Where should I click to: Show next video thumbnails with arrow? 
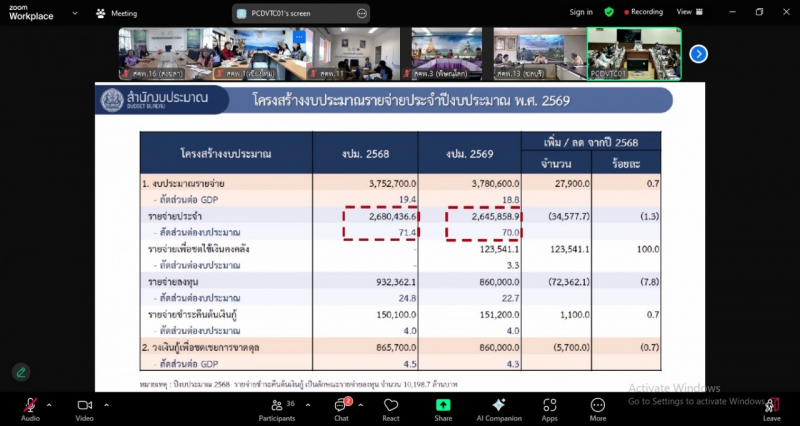coord(698,54)
